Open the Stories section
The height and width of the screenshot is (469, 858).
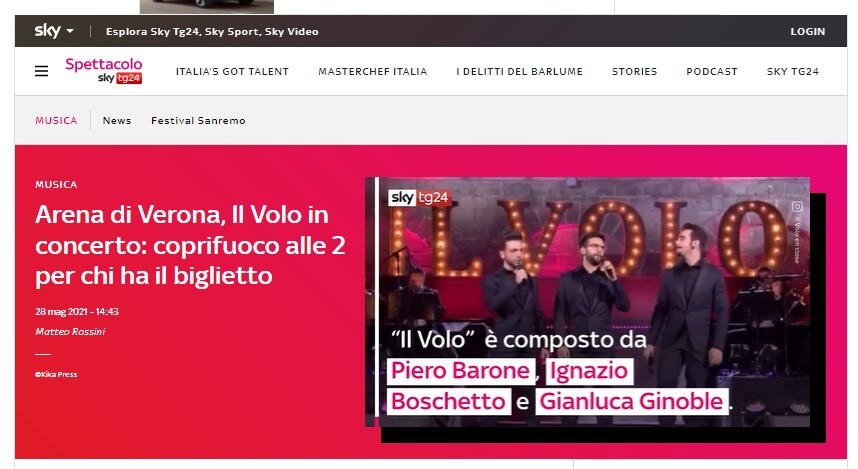click(634, 72)
